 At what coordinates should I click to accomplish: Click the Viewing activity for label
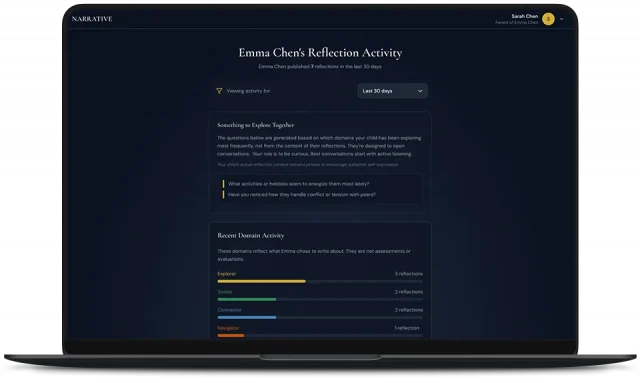(249, 91)
